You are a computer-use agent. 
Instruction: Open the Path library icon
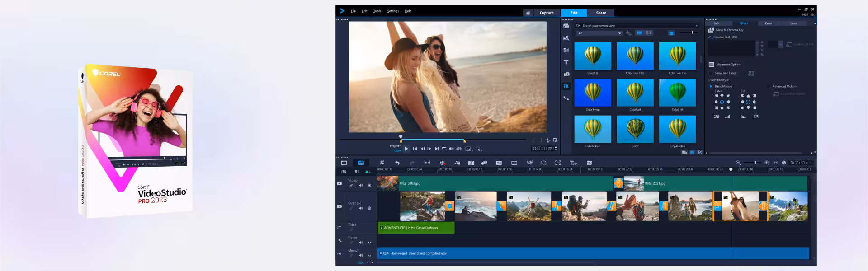click(566, 98)
